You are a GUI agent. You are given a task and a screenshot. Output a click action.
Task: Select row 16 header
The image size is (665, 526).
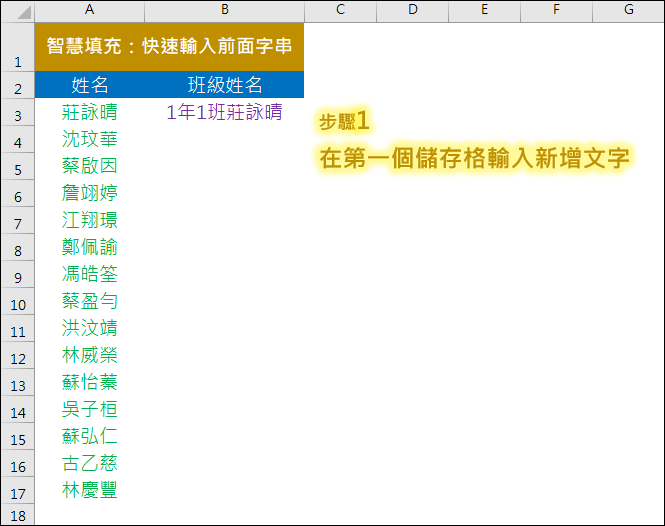(x=18, y=463)
